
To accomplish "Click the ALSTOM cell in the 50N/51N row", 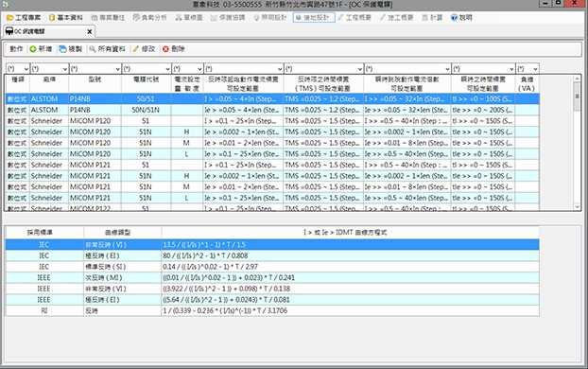I will [x=49, y=110].
